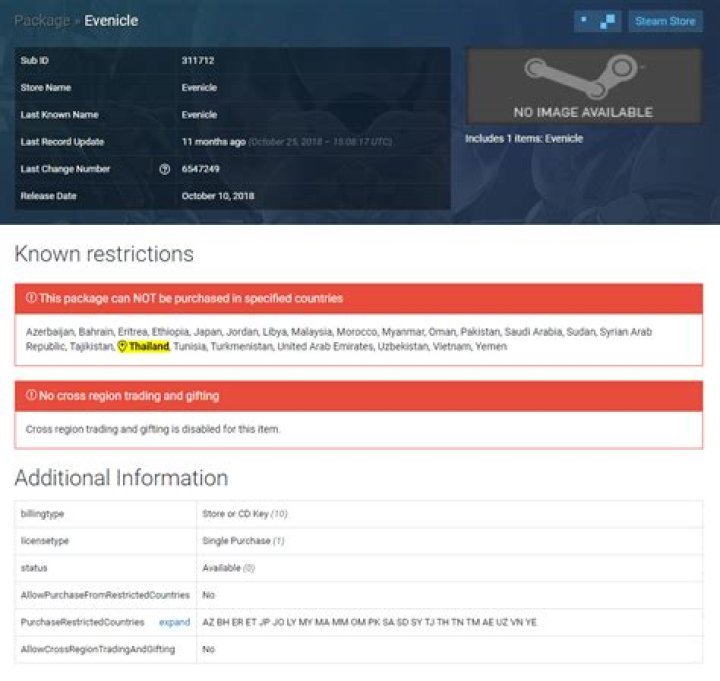This screenshot has height=681, width=720.
Task: Click the AllowCrossRegionTradingAndGifting label
Action: click(x=98, y=649)
